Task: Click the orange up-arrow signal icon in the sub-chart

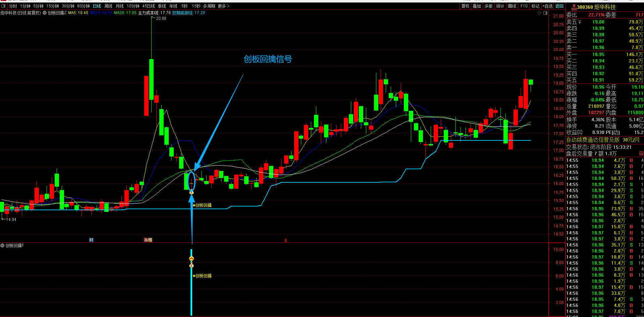Action: 192,259
